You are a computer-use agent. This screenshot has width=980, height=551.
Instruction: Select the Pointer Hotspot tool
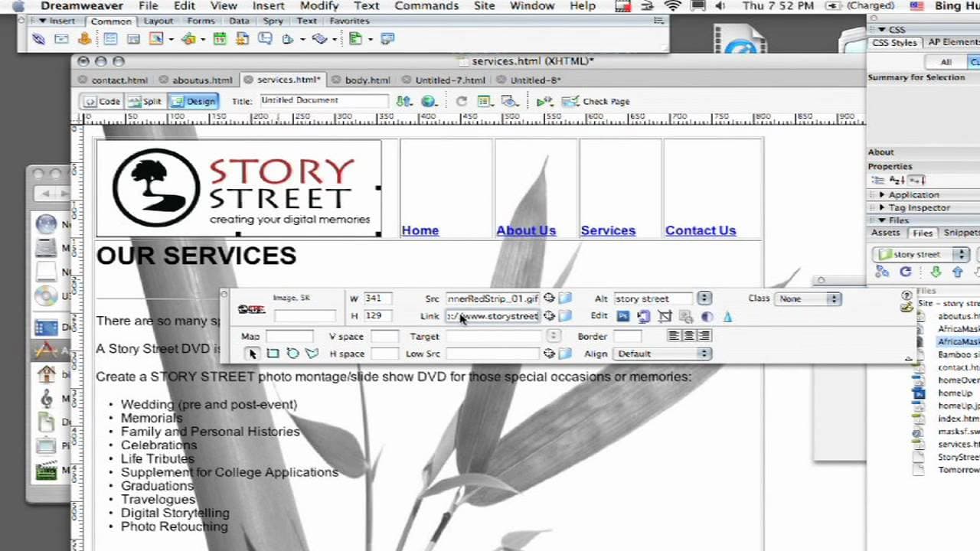pos(253,354)
